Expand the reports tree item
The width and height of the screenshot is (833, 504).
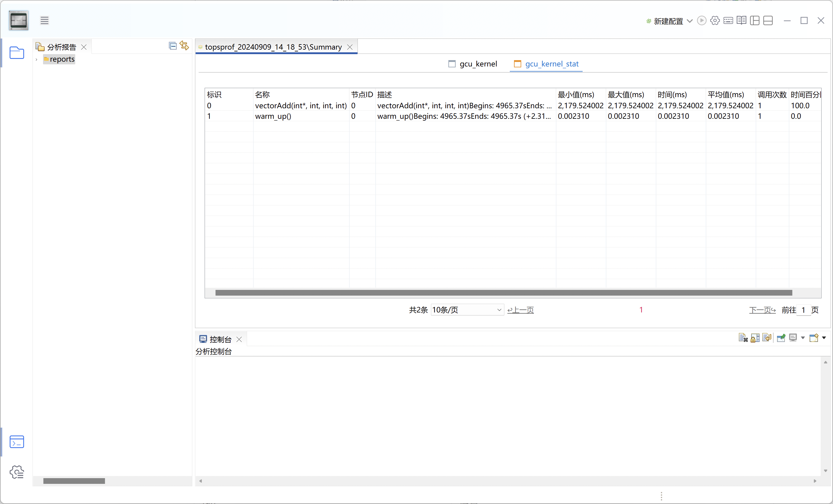point(37,59)
